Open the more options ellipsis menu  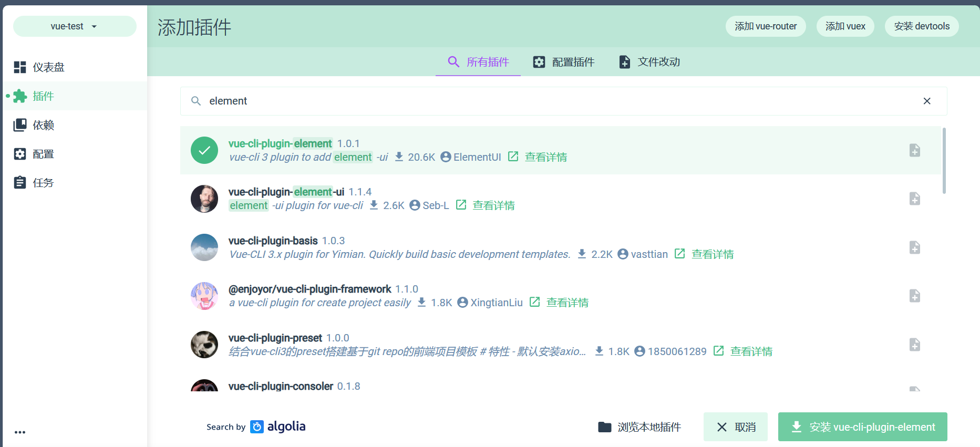(20, 432)
